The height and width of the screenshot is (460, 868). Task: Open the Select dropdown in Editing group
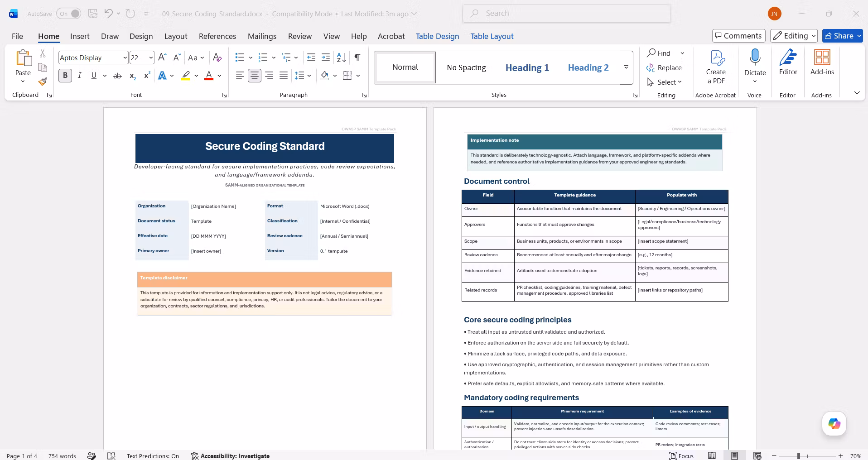point(665,82)
